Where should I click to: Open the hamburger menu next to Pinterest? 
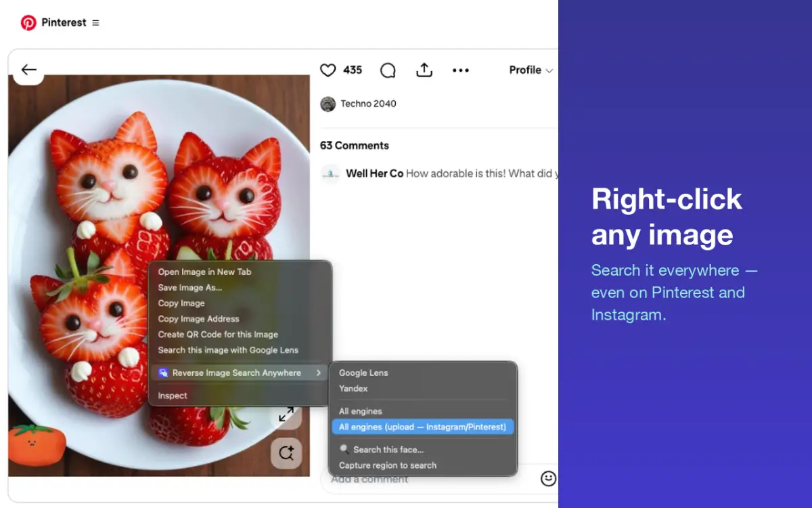click(95, 23)
